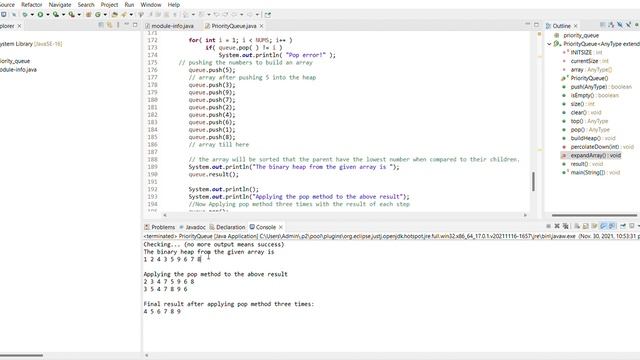Click the New Java Class icon
Image resolution: width=640 pixels, height=360 pixels.
[x=98, y=15]
